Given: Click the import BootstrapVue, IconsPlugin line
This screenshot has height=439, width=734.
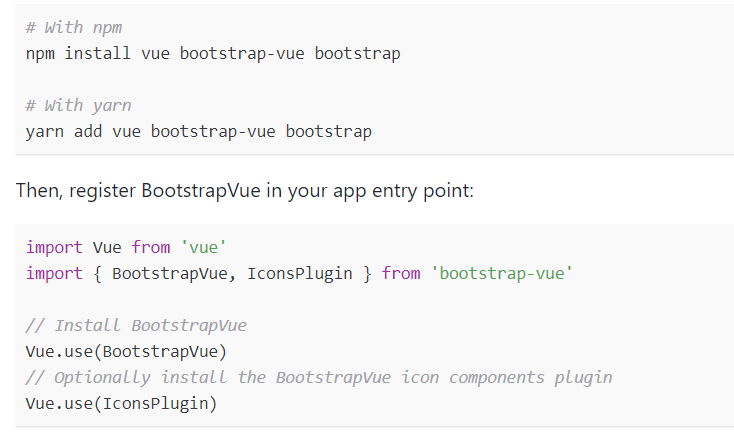Looking at the screenshot, I should 299,273.
